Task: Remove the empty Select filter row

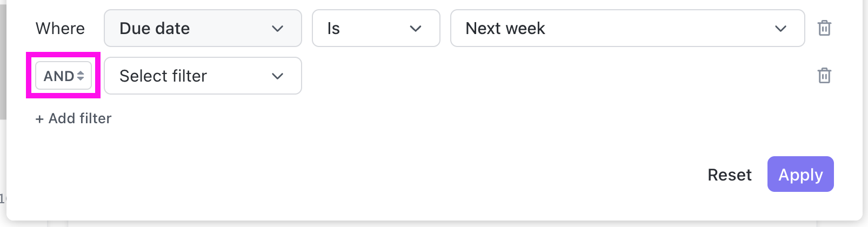Action: click(x=824, y=76)
